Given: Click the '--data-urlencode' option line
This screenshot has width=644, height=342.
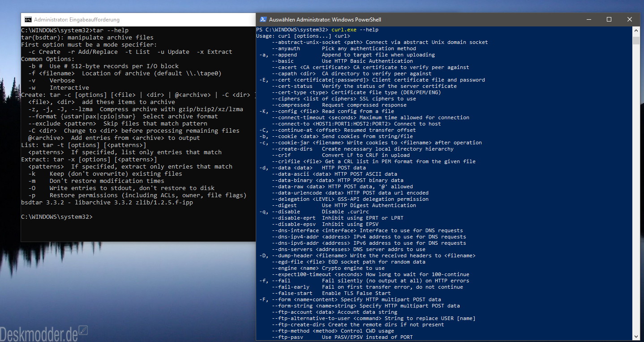Looking at the screenshot, I should 350,193.
